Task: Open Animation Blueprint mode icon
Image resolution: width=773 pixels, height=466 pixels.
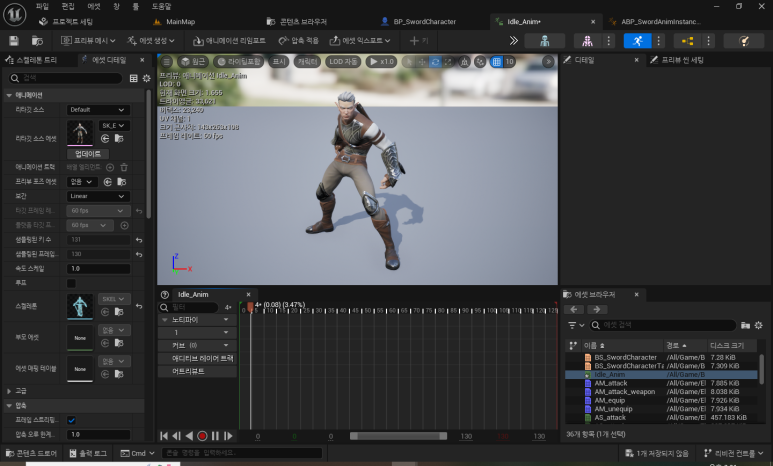Action: pos(687,40)
